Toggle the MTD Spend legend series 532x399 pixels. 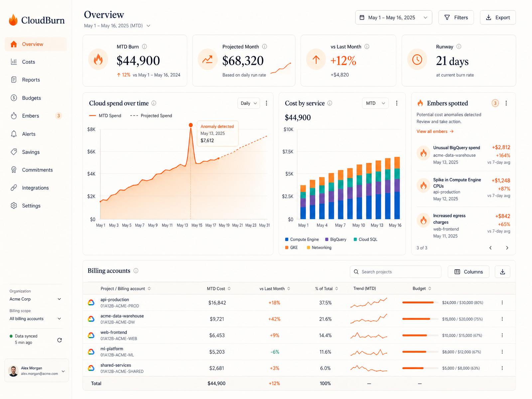pos(105,116)
